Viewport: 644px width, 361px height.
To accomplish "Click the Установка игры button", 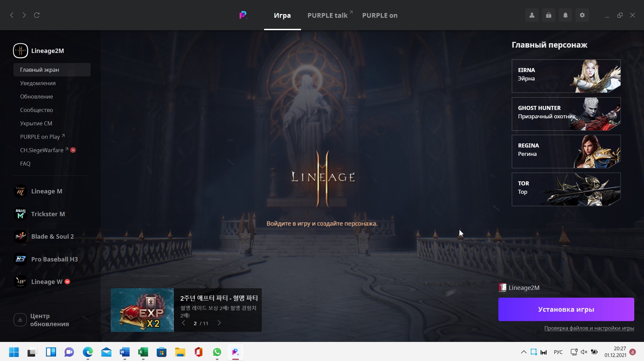I will pyautogui.click(x=566, y=309).
